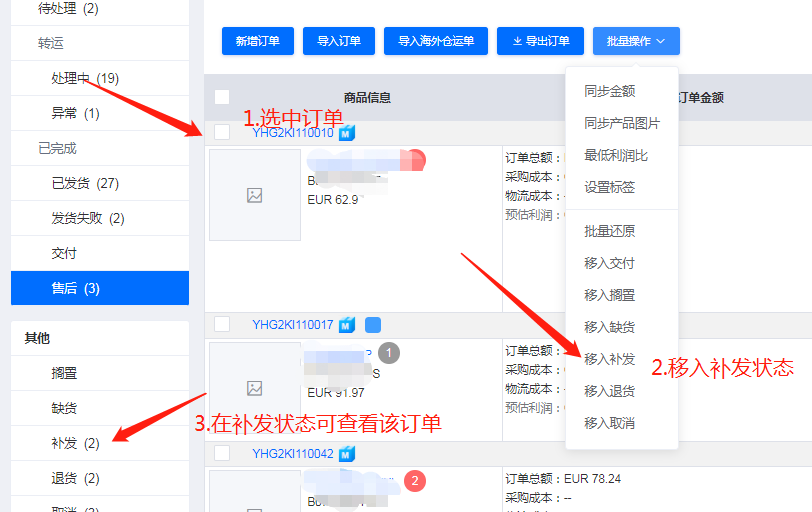Select the checkbox for order YHG2KI110010
Screen dimensions: 812x512
click(222, 132)
